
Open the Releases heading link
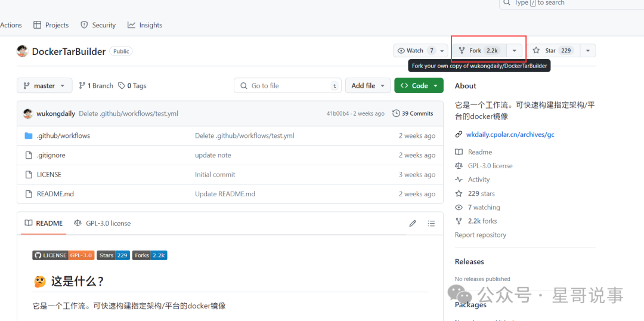(x=469, y=262)
